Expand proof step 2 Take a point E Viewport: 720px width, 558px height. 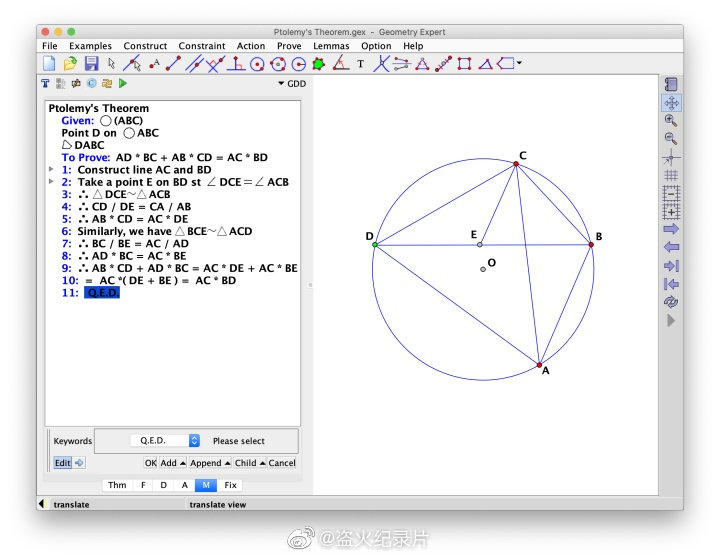coord(52,182)
